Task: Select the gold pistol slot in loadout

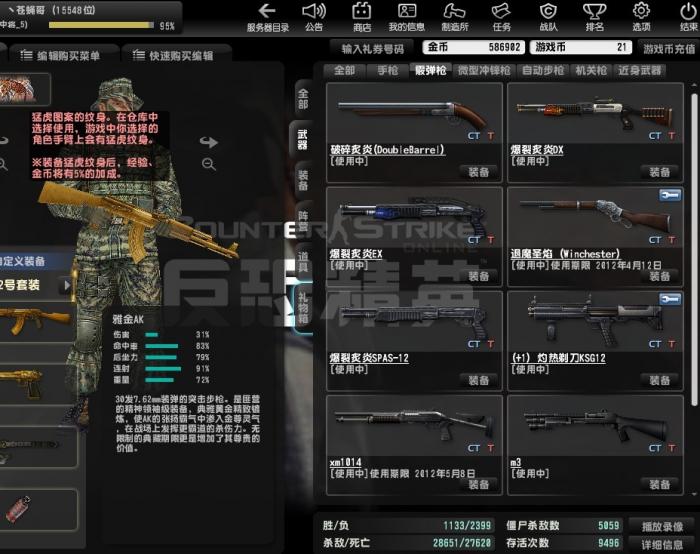Action: pos(37,384)
